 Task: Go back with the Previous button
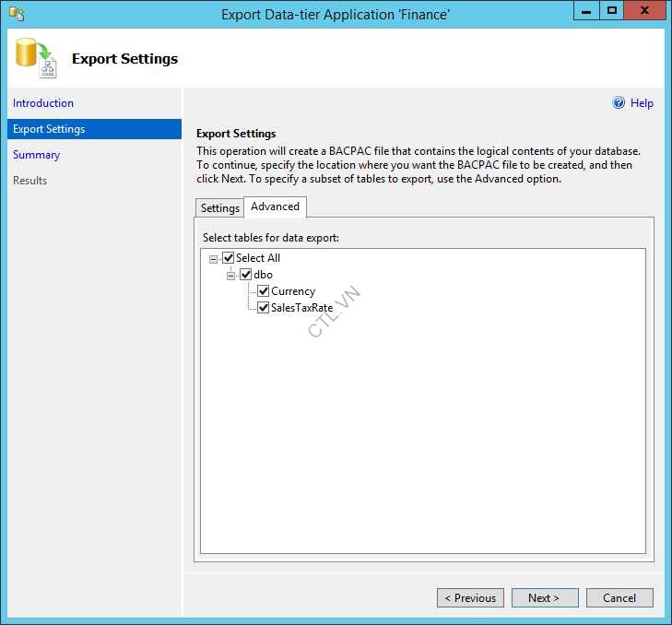(470, 598)
